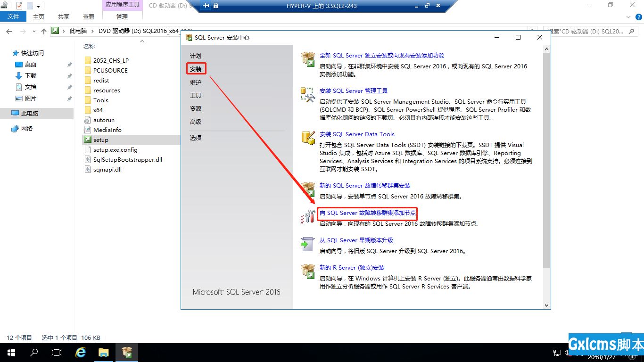Select 网络 in the navigation pane
The width and height of the screenshot is (644, 362).
tap(27, 129)
